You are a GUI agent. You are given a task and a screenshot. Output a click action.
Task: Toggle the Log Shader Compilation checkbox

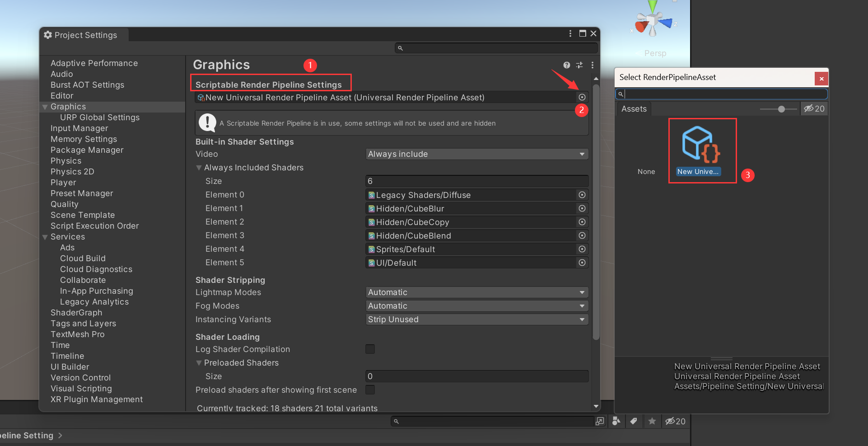click(x=370, y=349)
